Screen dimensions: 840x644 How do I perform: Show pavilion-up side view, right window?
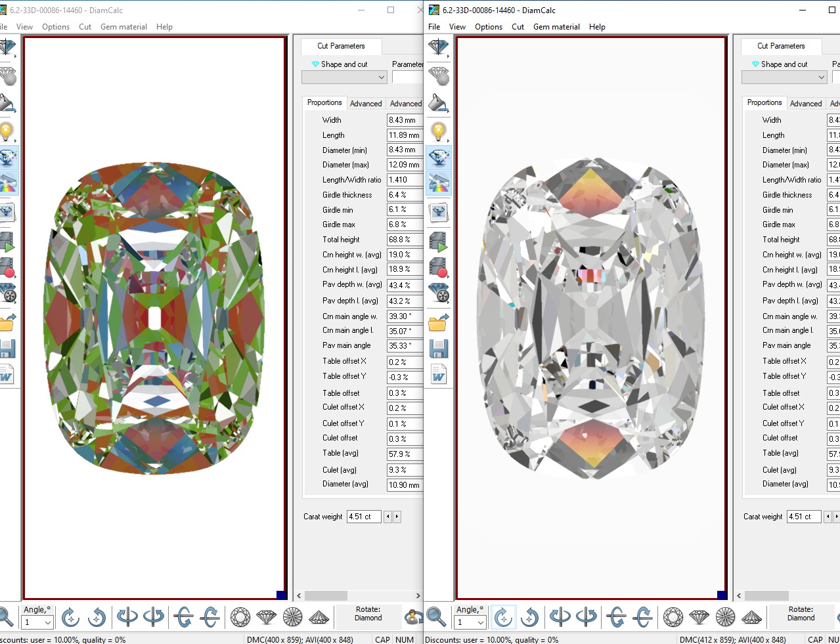(752, 617)
